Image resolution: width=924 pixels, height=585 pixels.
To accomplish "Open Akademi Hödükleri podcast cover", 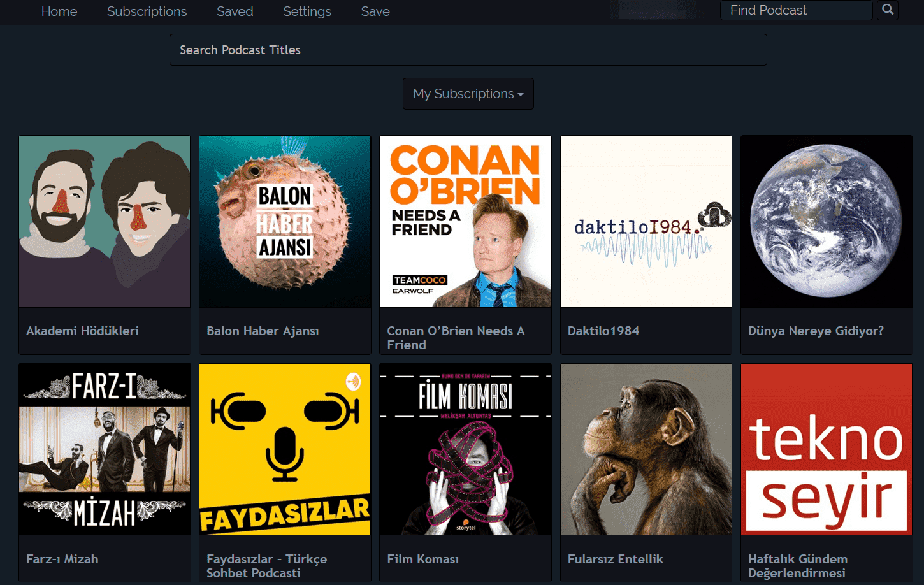I will click(105, 221).
